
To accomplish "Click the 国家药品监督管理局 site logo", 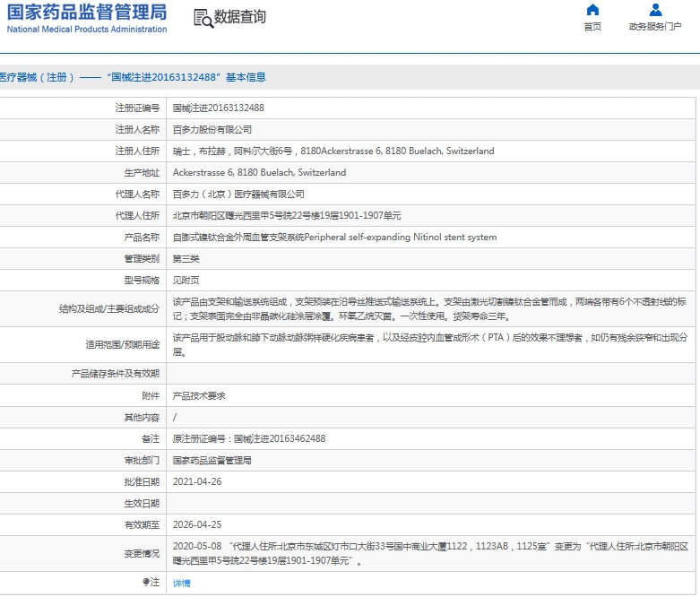I will pyautogui.click(x=86, y=13).
